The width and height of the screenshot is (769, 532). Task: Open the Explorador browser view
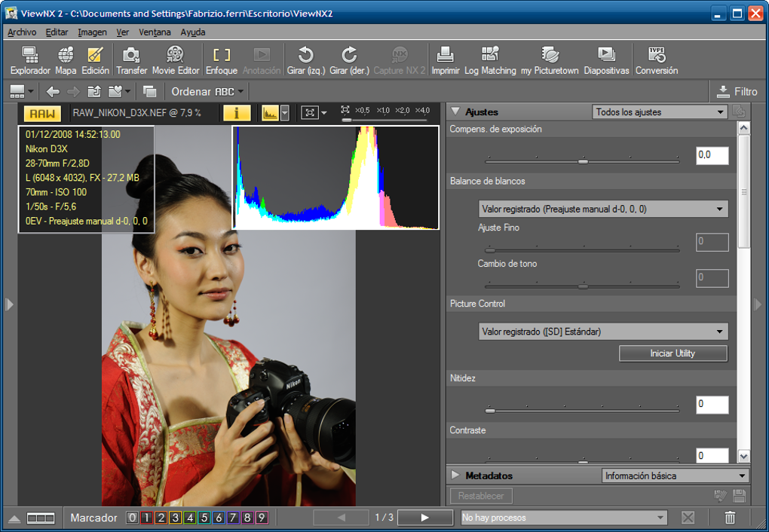pyautogui.click(x=30, y=60)
